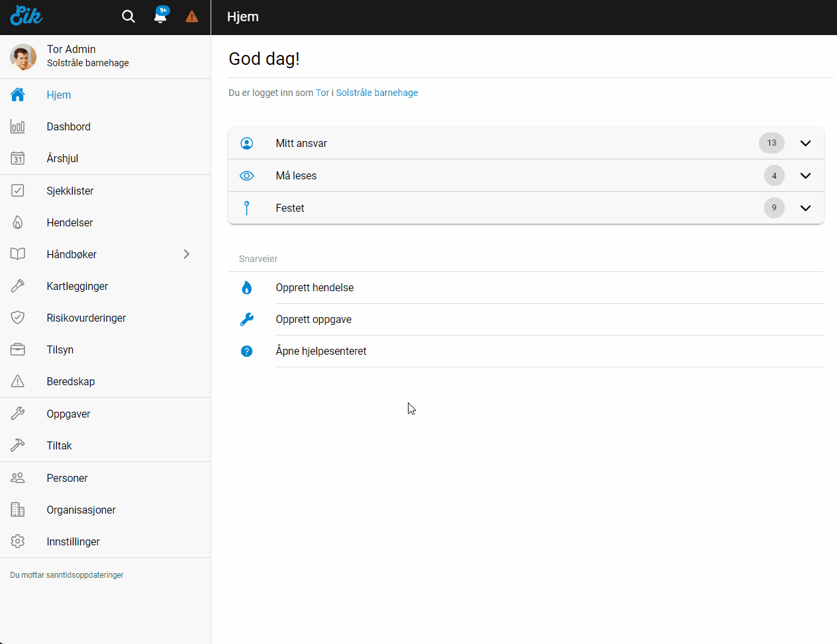Click the wrench icon beside Opprett oppgave
The image size is (837, 644).
(x=247, y=320)
